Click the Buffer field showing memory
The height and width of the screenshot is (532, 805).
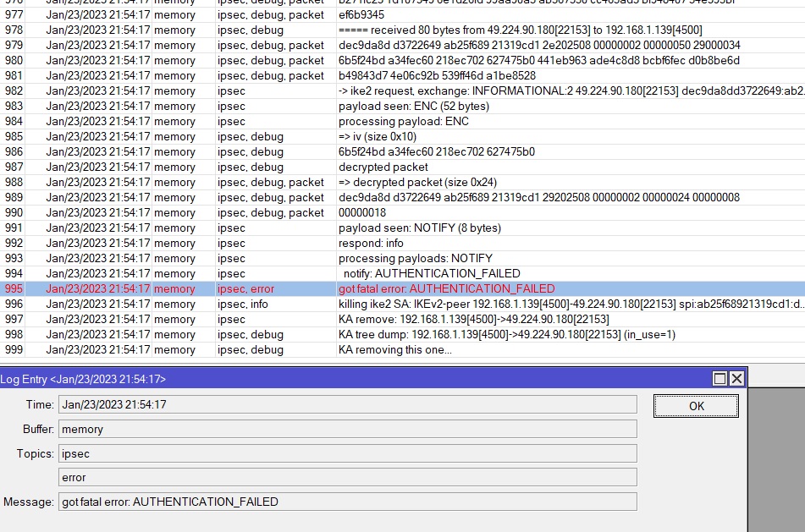pyautogui.click(x=348, y=429)
